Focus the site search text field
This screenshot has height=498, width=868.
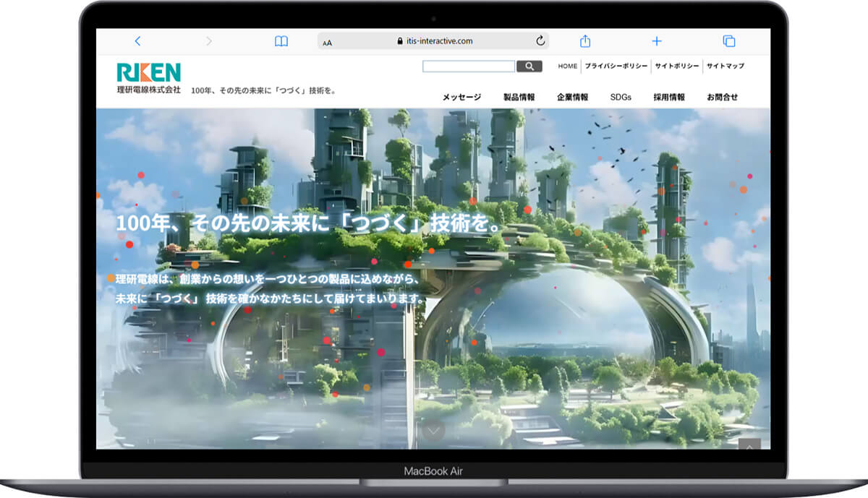coord(468,66)
